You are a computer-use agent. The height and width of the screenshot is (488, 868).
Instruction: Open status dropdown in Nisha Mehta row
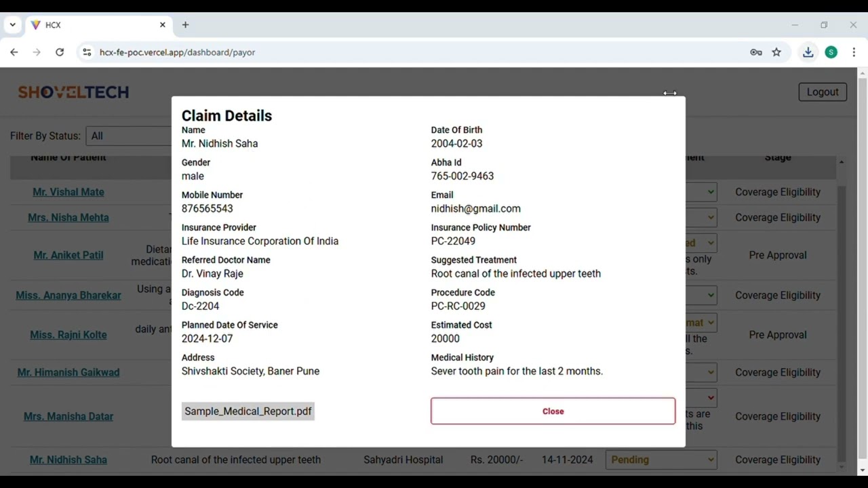pyautogui.click(x=701, y=218)
